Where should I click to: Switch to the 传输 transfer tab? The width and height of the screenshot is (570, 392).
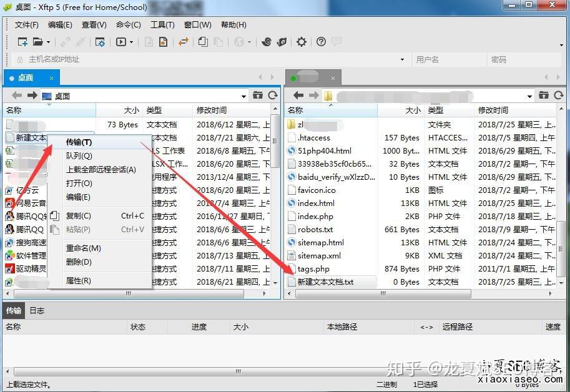(14, 311)
